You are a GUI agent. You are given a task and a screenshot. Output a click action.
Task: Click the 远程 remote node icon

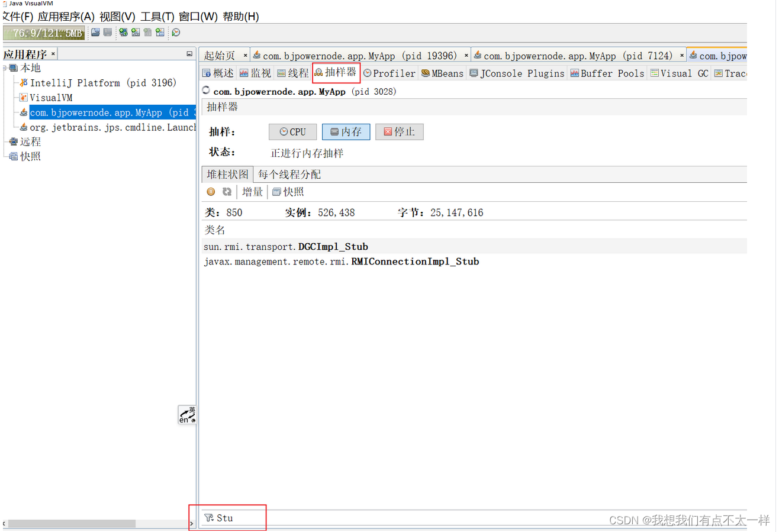pyautogui.click(x=14, y=142)
